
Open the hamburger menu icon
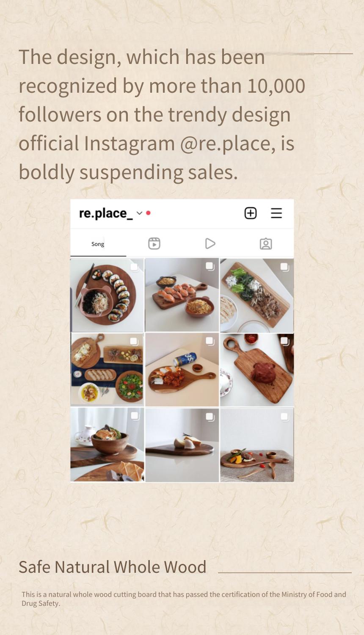pos(276,213)
